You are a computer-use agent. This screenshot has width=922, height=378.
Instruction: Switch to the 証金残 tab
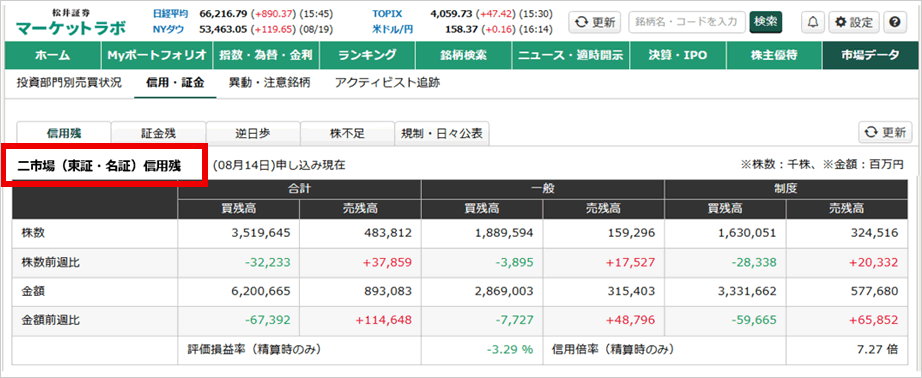coord(158,133)
